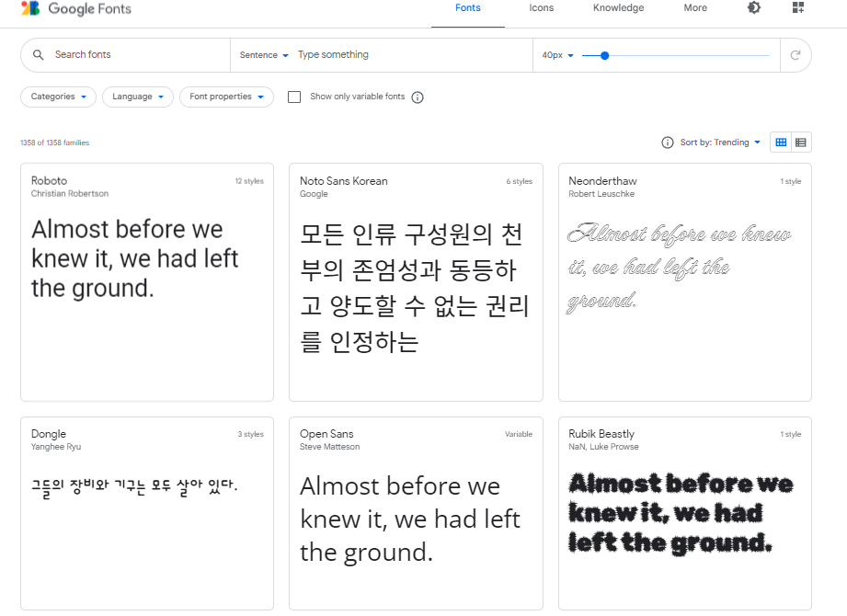Click the Google Fonts title text
The height and width of the screenshot is (616, 847).
tap(90, 9)
